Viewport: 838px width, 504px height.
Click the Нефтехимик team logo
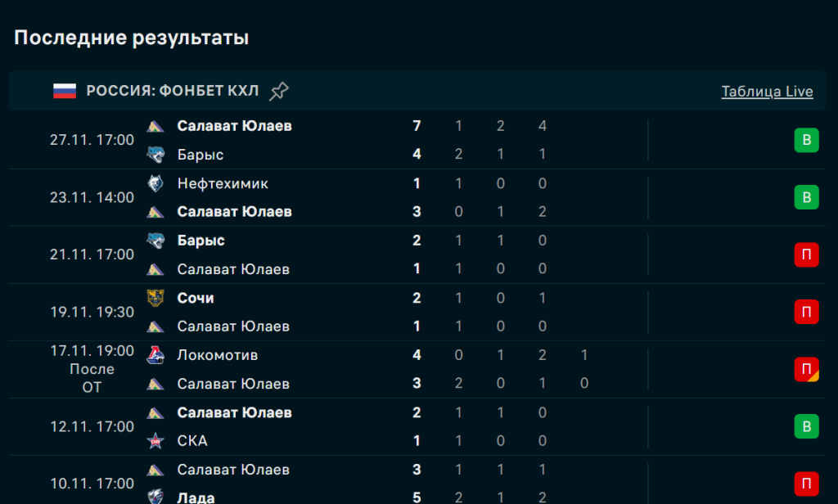click(155, 184)
